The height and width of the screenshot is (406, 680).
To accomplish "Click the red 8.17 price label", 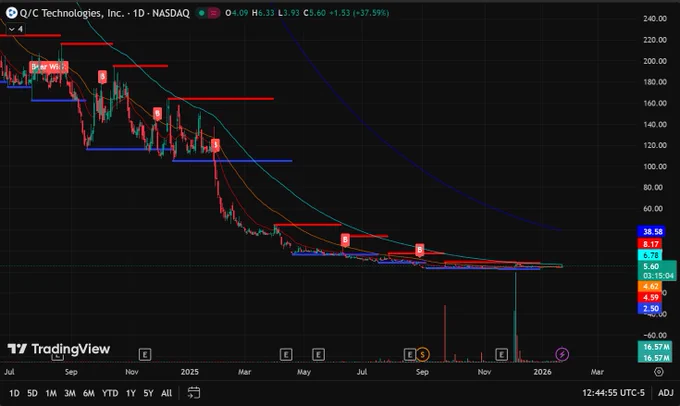I will 650,244.
